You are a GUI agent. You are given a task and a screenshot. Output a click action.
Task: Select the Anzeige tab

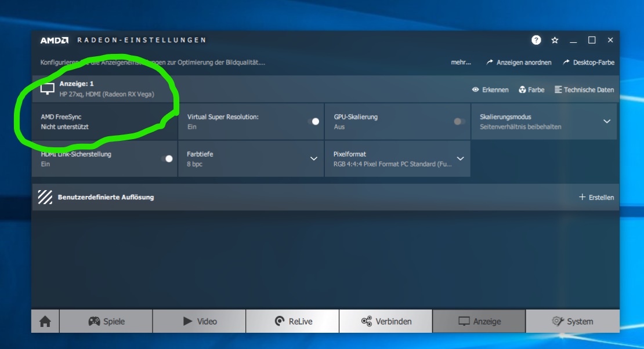[x=479, y=322]
